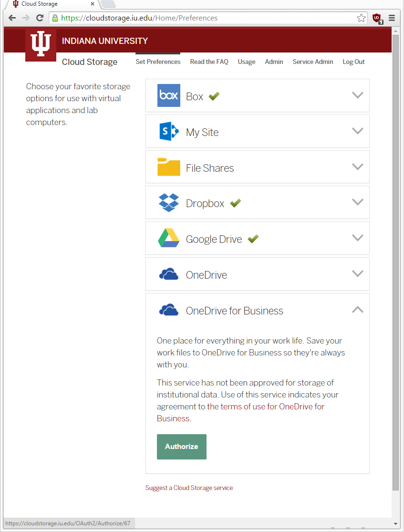Click the File Shares service name
The height and width of the screenshot is (532, 404).
[x=210, y=168]
